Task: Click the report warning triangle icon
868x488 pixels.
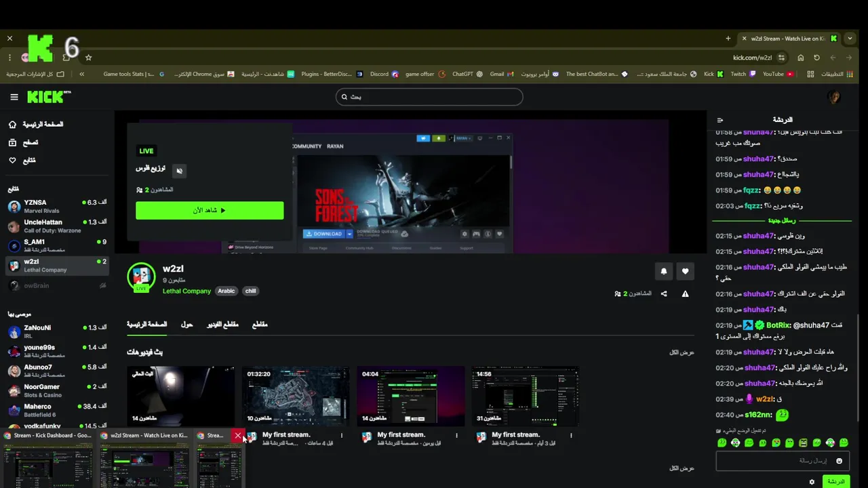Action: coord(685,293)
